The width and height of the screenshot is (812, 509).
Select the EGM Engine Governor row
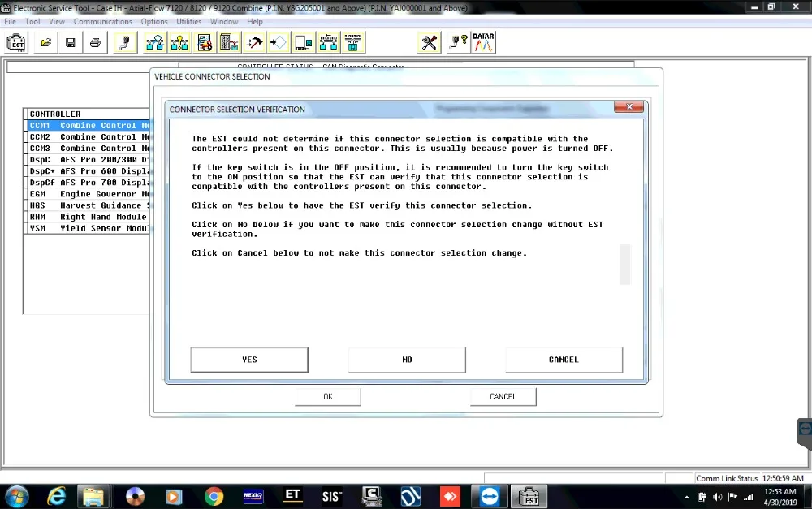(x=88, y=194)
